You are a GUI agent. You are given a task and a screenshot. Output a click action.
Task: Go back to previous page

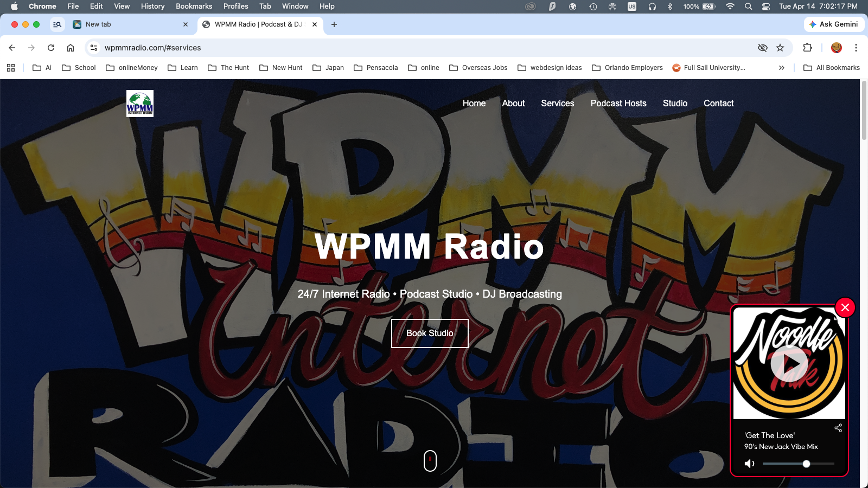pyautogui.click(x=12, y=48)
